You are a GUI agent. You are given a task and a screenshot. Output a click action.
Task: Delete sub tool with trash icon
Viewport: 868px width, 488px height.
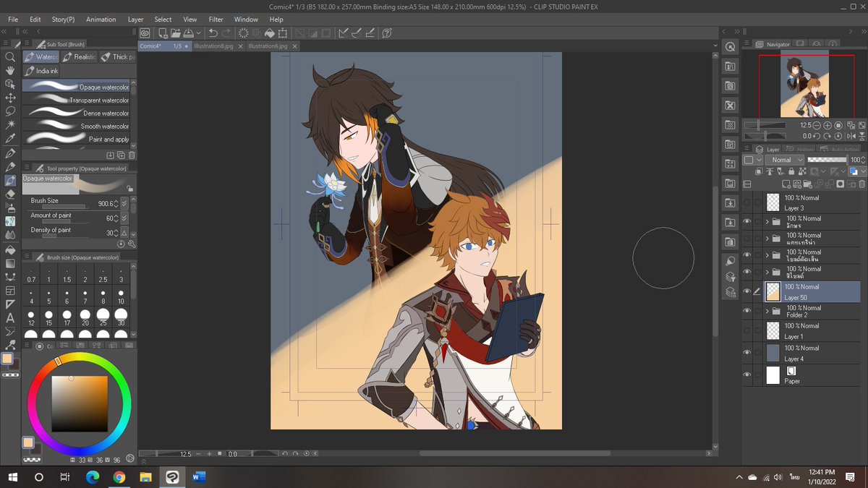point(132,155)
